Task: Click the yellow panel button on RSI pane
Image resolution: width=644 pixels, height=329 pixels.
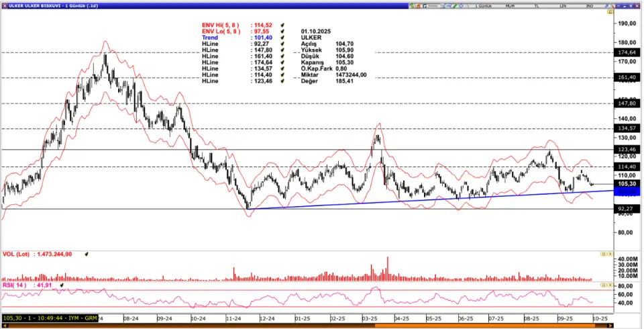Action: click(603, 285)
